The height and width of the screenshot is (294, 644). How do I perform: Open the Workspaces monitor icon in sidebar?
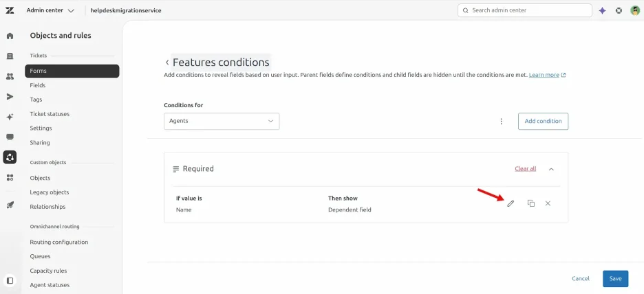coord(10,137)
